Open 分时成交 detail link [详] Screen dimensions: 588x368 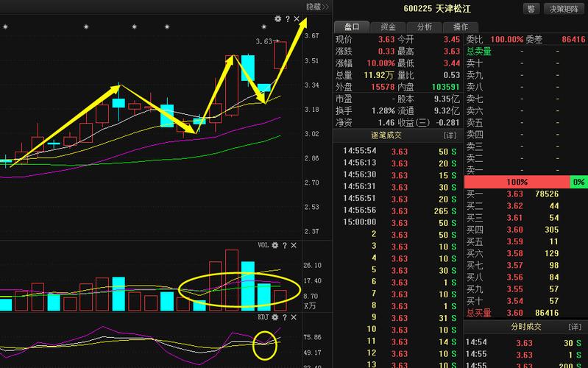[575, 327]
